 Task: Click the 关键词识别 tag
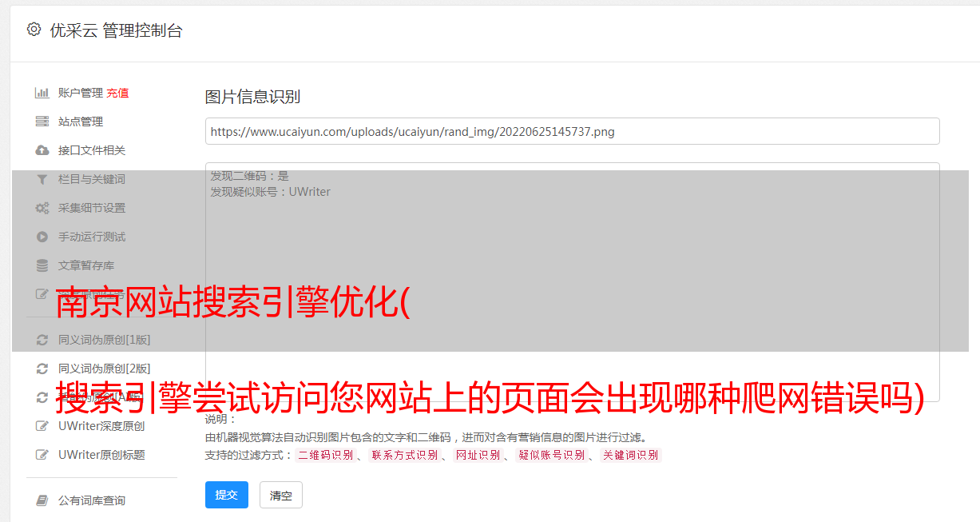pyautogui.click(x=630, y=455)
